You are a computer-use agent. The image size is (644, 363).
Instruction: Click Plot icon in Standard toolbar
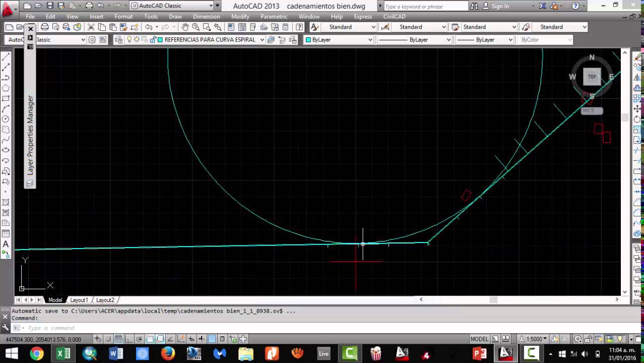pos(45,27)
